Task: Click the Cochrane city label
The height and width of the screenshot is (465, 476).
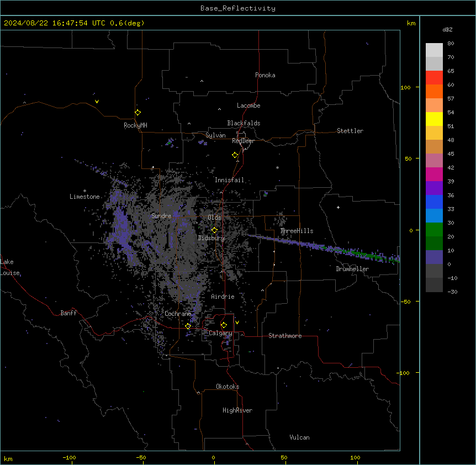Action: click(178, 314)
